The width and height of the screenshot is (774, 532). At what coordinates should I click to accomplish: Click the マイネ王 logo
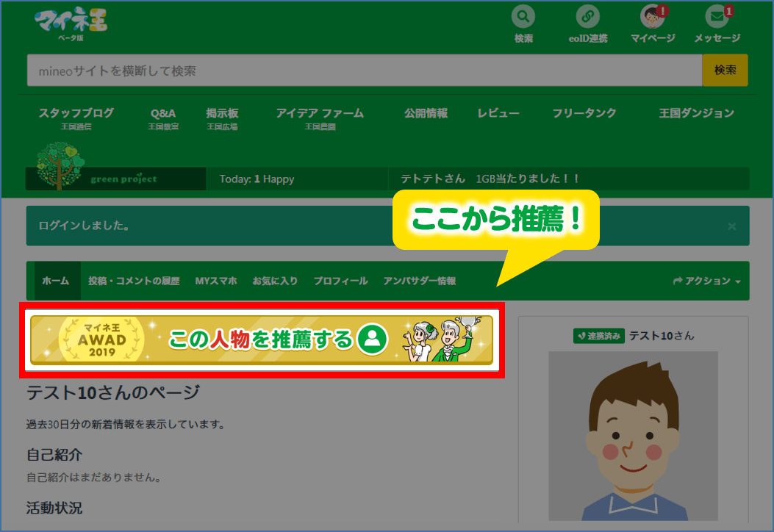pos(71,21)
